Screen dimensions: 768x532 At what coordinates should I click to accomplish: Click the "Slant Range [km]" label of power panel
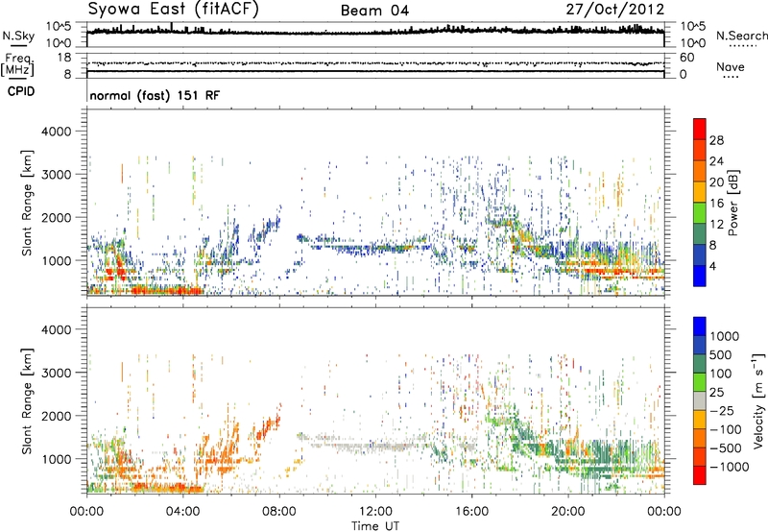tap(27, 203)
